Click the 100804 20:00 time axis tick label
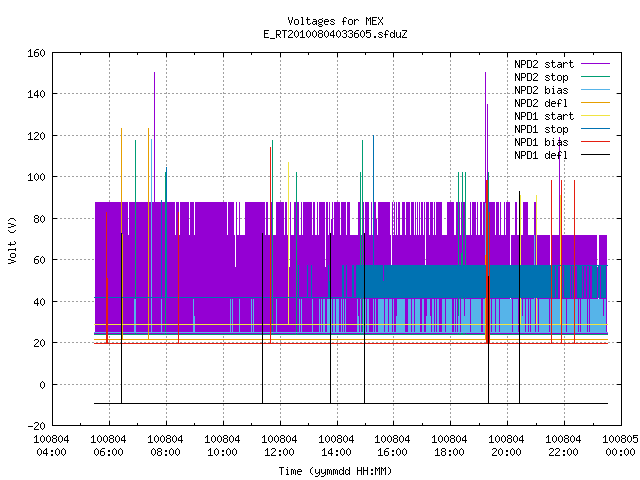The width and height of the screenshot is (640, 480). (x=507, y=446)
